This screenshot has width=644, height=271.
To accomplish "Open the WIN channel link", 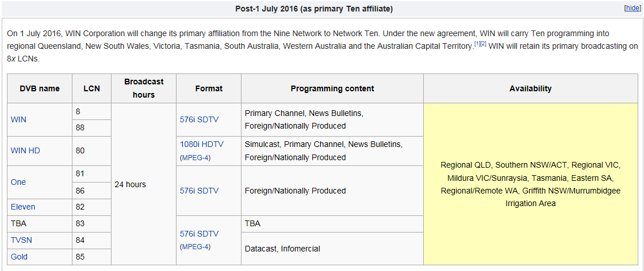I will (18, 119).
